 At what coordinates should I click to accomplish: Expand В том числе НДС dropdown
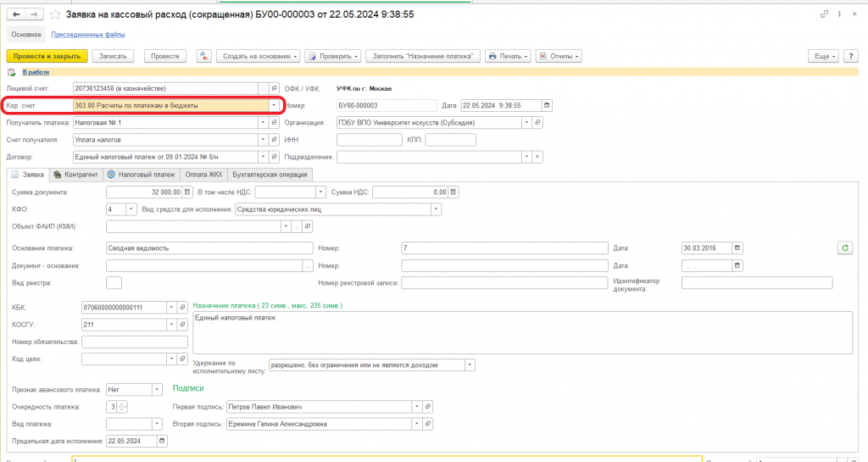coord(320,192)
